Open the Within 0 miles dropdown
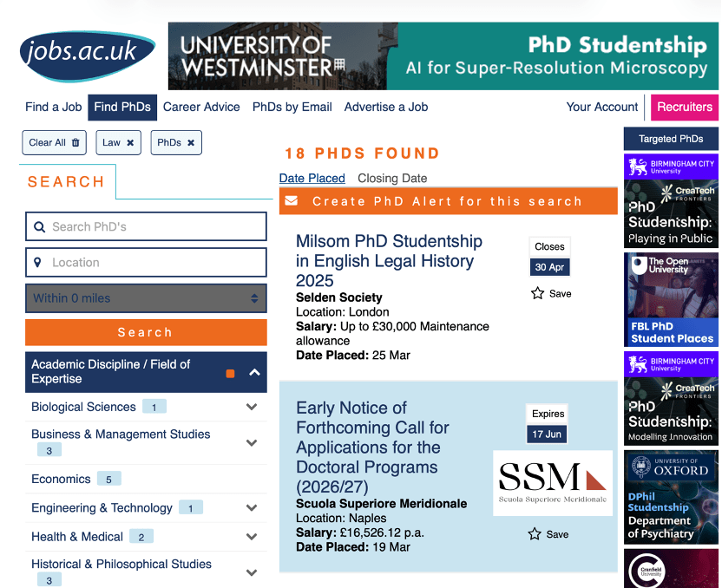722x588 pixels. [146, 298]
